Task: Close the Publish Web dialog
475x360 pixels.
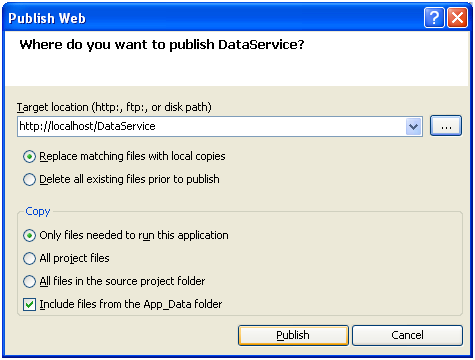Action: [457, 18]
